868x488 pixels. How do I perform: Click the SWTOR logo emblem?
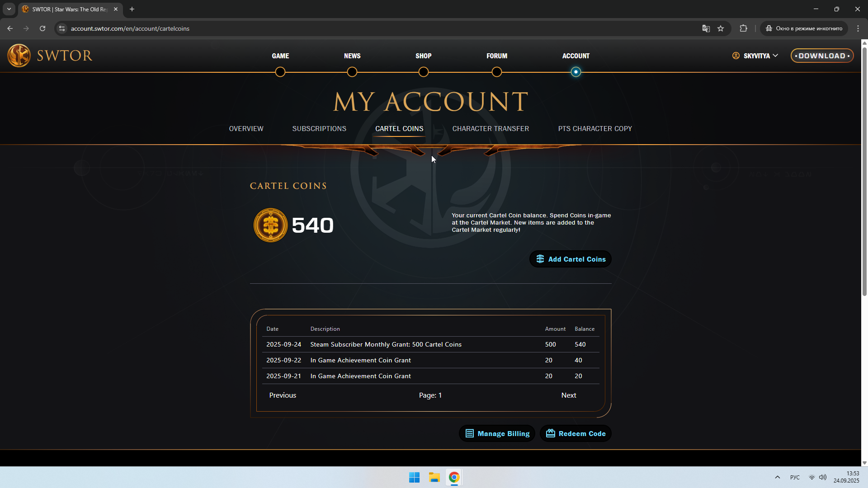[x=19, y=56]
